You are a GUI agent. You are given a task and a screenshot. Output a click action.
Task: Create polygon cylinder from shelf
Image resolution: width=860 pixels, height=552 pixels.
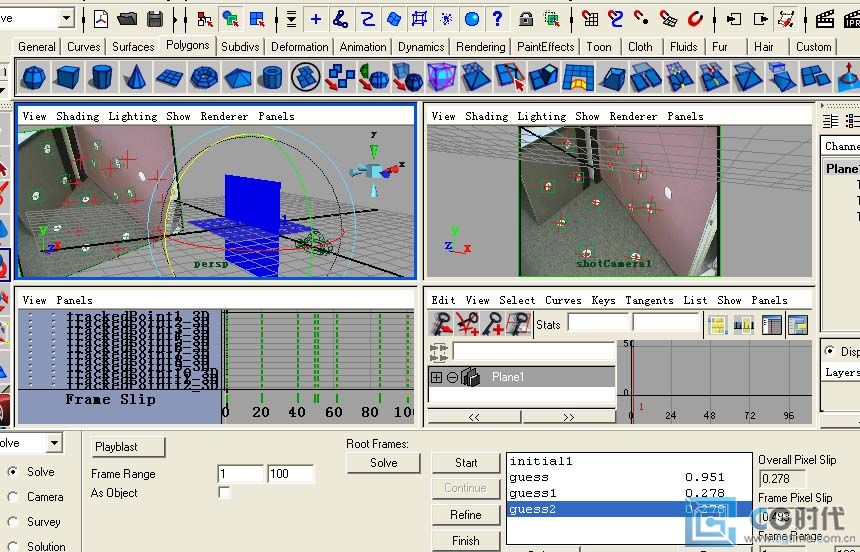pos(101,77)
